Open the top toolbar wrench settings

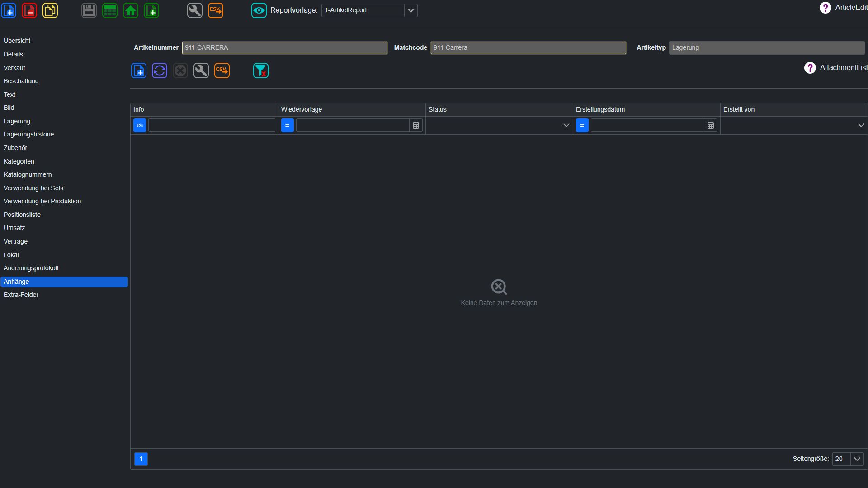pos(195,10)
